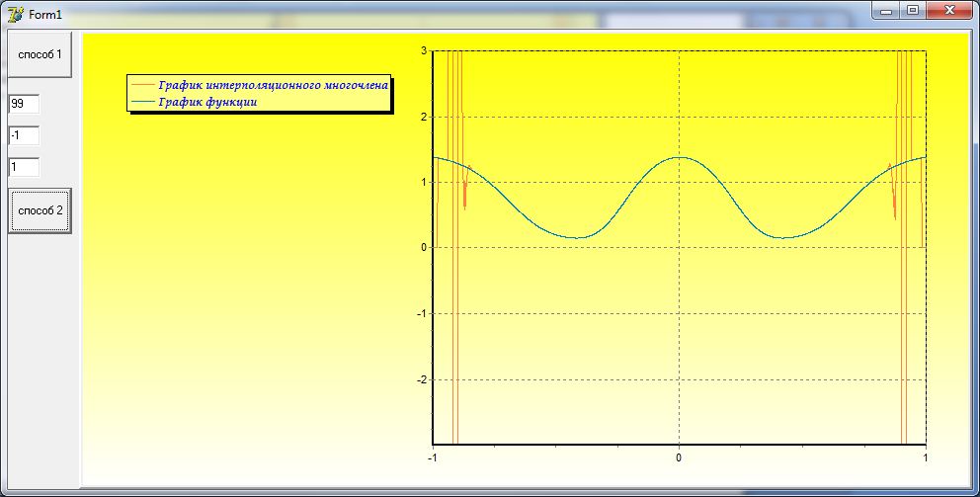Click the input field showing 1
The width and height of the screenshot is (980, 497).
[25, 167]
